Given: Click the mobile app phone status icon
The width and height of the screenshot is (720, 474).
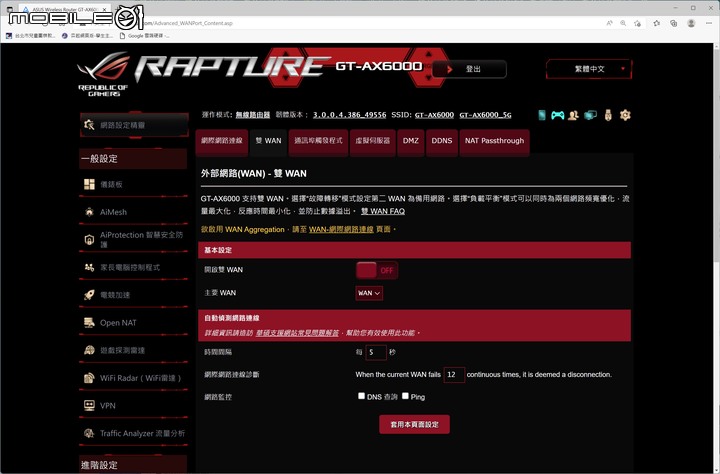Looking at the screenshot, I should point(542,115).
